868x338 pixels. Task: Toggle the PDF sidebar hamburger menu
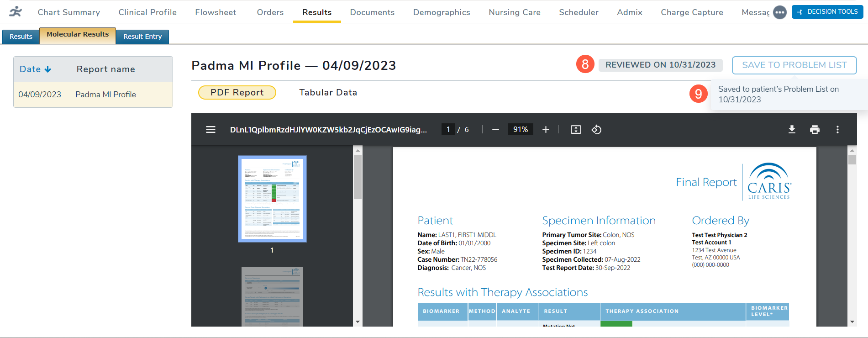point(210,130)
